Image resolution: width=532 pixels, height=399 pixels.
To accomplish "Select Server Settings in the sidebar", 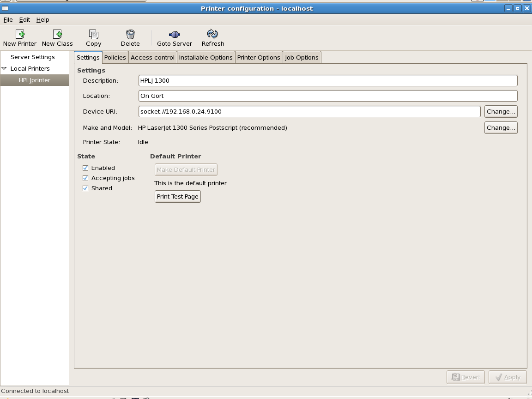I will coord(33,57).
